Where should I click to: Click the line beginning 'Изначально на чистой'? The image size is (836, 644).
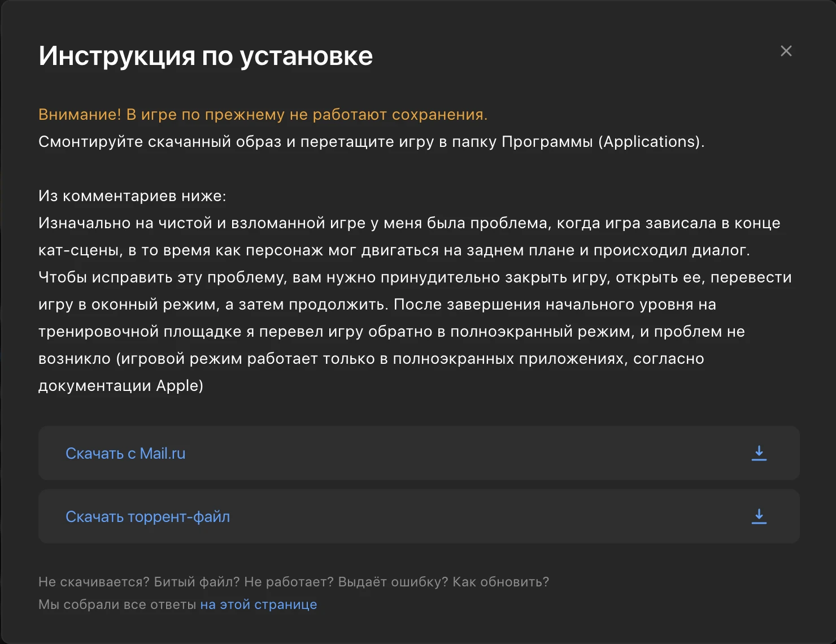pyautogui.click(x=409, y=223)
